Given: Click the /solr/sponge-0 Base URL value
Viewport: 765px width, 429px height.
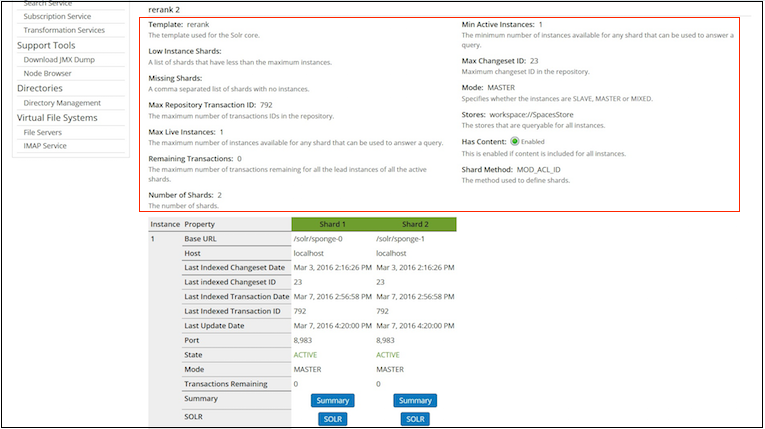Looking at the screenshot, I should tap(320, 239).
